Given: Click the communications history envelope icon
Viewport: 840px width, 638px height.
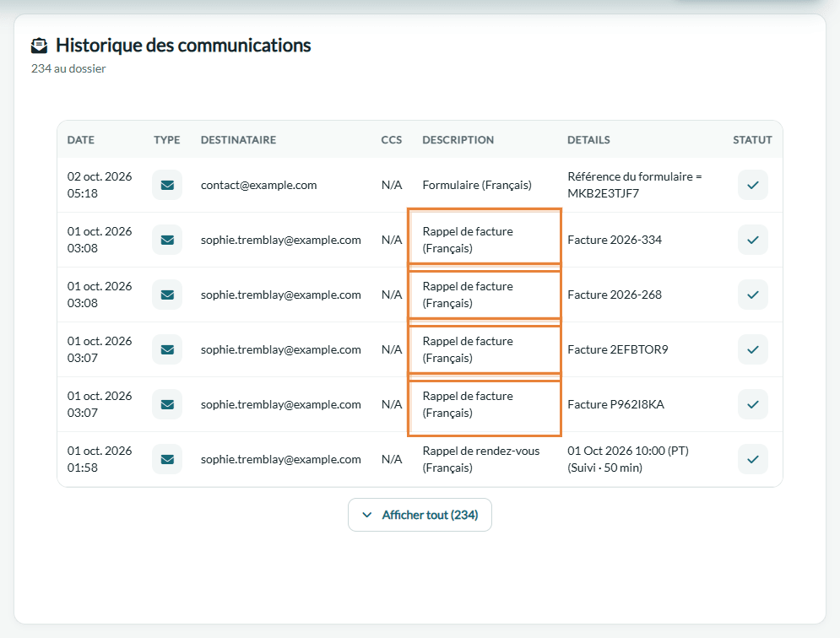Looking at the screenshot, I should [39, 46].
